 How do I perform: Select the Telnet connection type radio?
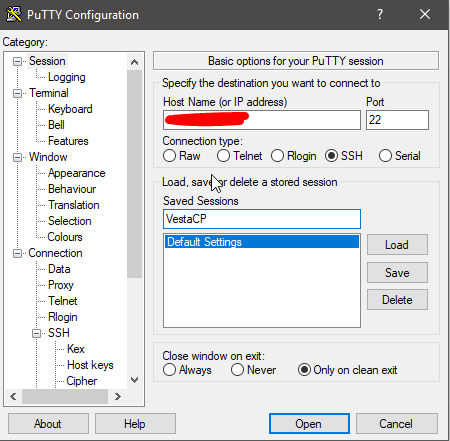(223, 156)
